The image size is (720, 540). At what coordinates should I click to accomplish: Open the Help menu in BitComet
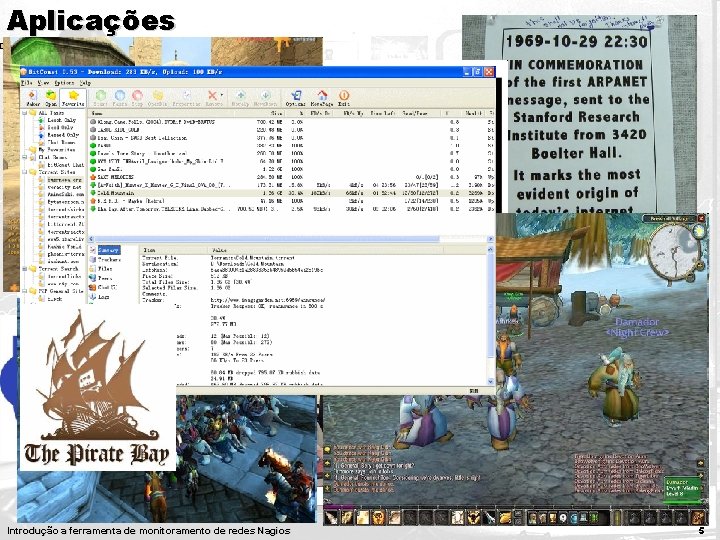85,83
